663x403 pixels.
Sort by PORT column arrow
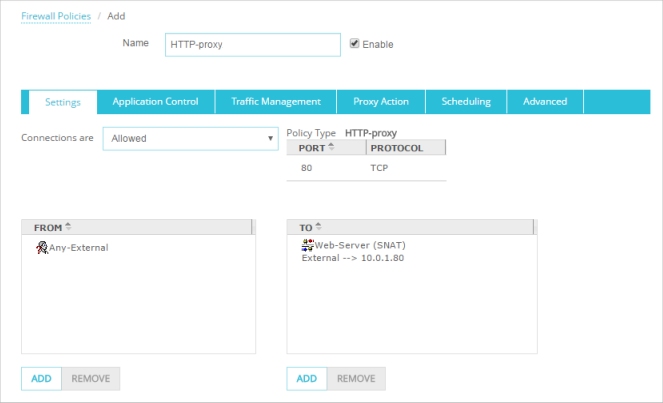[331, 148]
